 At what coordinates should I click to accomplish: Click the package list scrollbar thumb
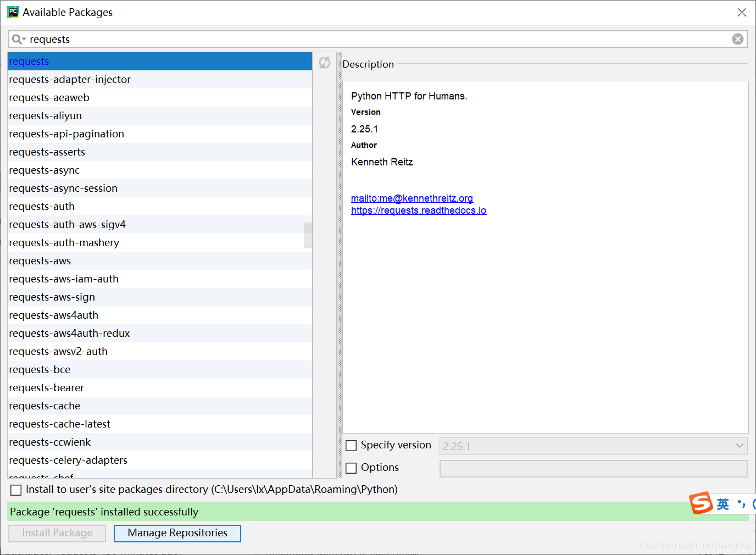pos(308,235)
